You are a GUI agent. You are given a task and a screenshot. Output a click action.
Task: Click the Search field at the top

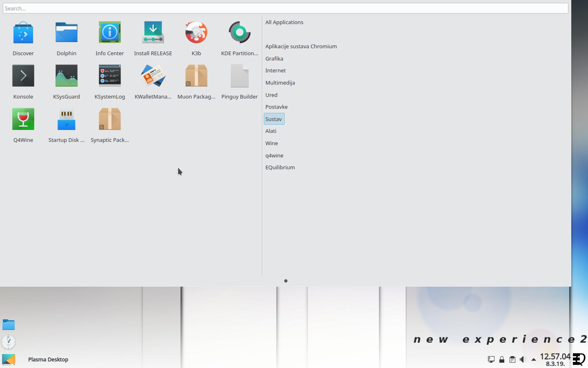285,8
